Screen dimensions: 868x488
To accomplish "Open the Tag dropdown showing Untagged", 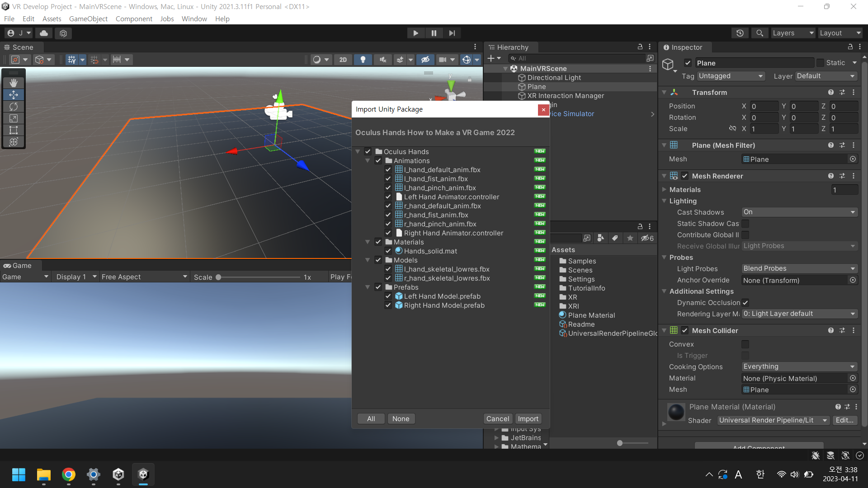I will coord(731,76).
